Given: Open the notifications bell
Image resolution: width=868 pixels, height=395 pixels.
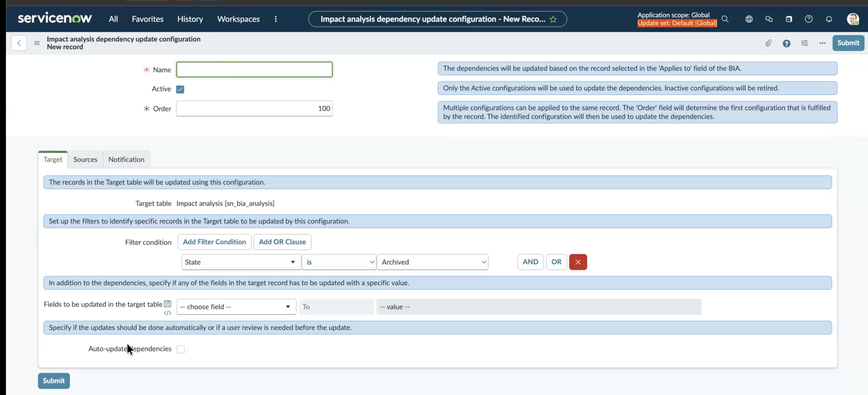Looking at the screenshot, I should tap(829, 19).
